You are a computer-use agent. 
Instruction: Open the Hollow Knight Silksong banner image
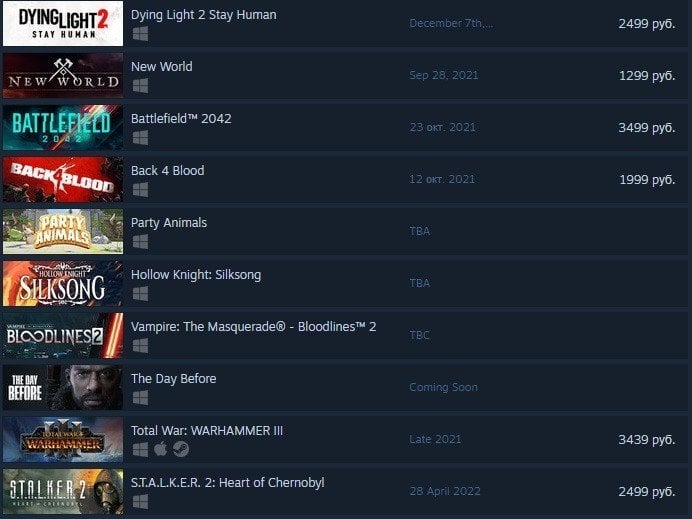click(x=63, y=283)
